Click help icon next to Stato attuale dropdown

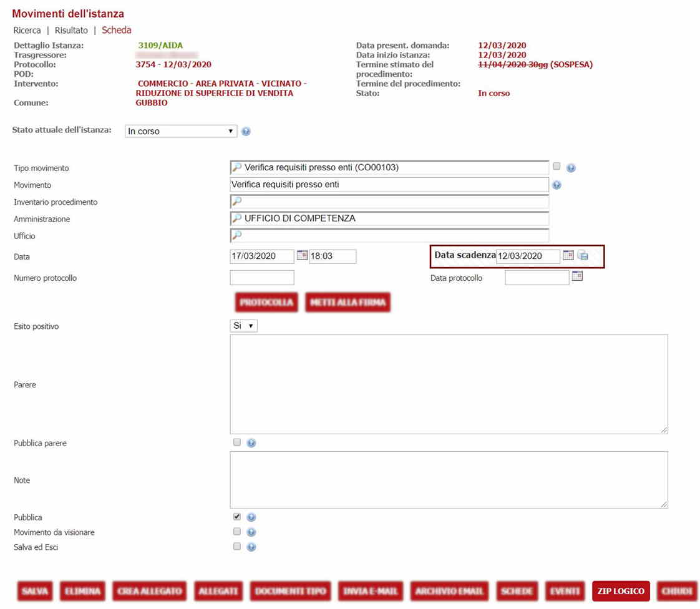(246, 132)
